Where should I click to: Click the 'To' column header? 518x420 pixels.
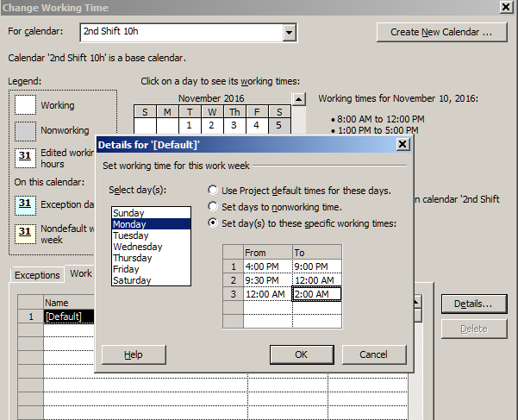(317, 253)
